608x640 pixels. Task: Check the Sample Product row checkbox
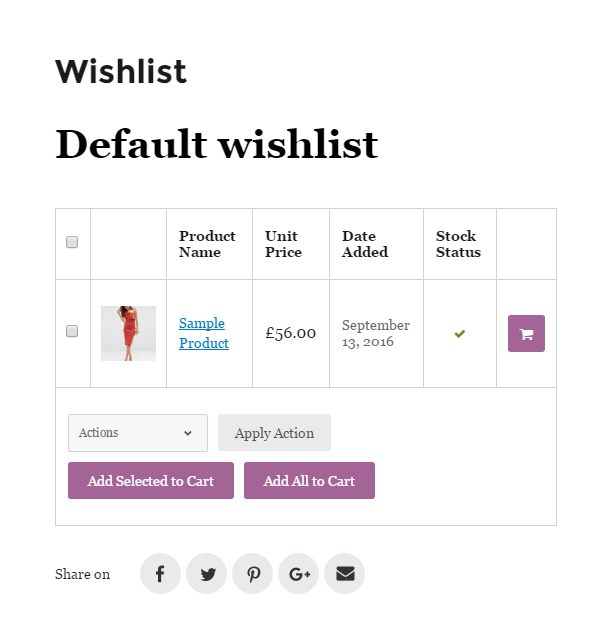click(72, 331)
